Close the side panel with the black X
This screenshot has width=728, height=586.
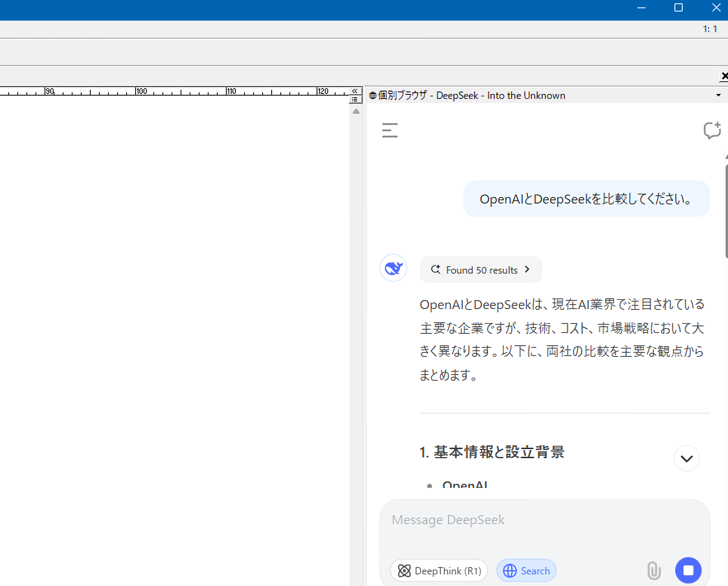tap(724, 76)
